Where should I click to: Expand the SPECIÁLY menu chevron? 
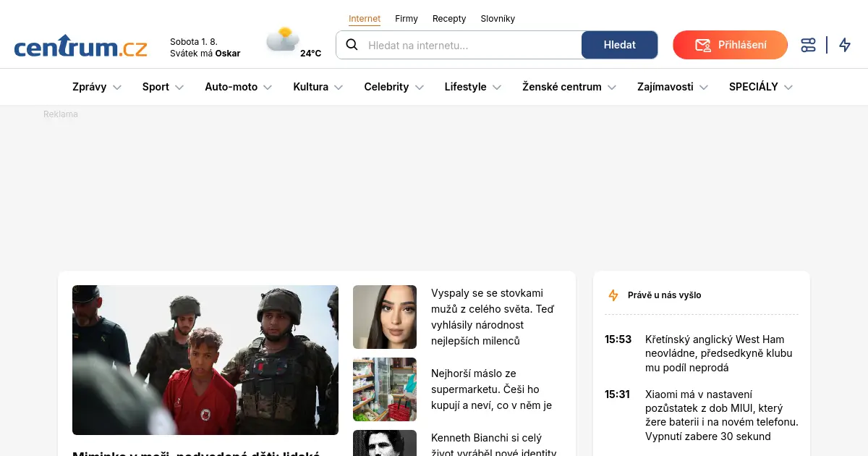(788, 87)
